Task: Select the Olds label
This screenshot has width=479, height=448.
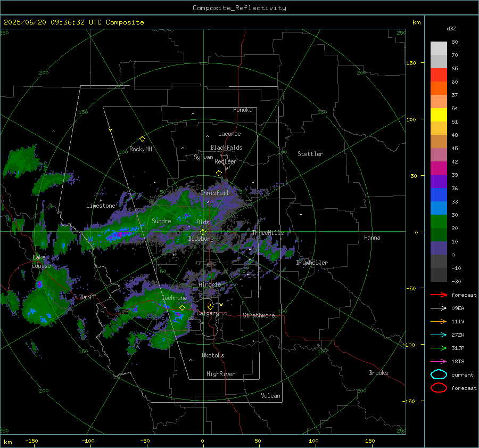Action: tap(203, 222)
